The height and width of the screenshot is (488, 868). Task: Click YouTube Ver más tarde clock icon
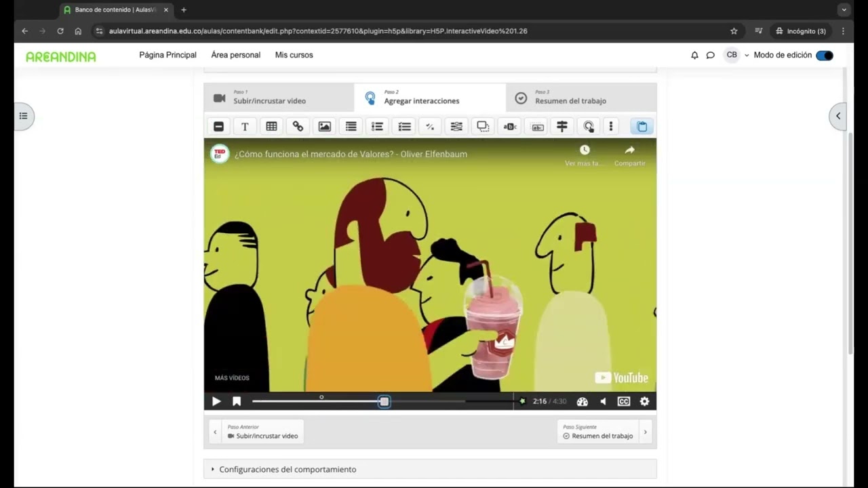pyautogui.click(x=585, y=150)
